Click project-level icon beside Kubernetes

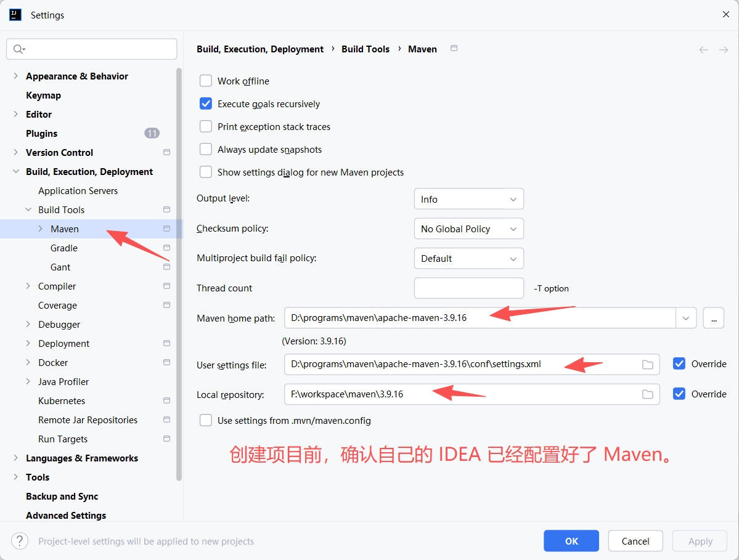click(166, 400)
